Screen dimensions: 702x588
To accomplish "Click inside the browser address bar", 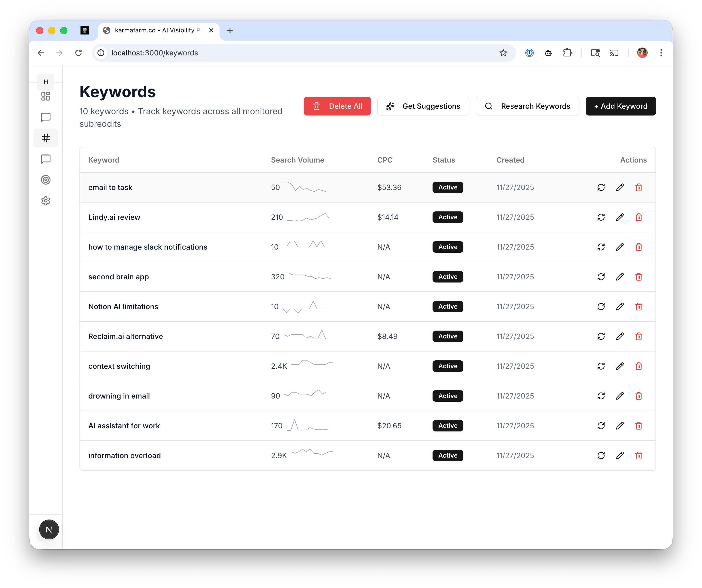I will pyautogui.click(x=234, y=53).
